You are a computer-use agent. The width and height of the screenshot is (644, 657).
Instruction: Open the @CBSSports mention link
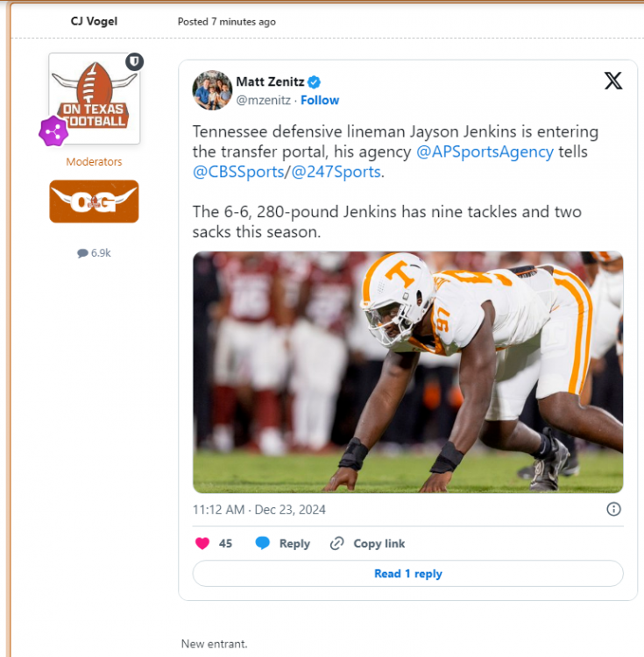[237, 172]
